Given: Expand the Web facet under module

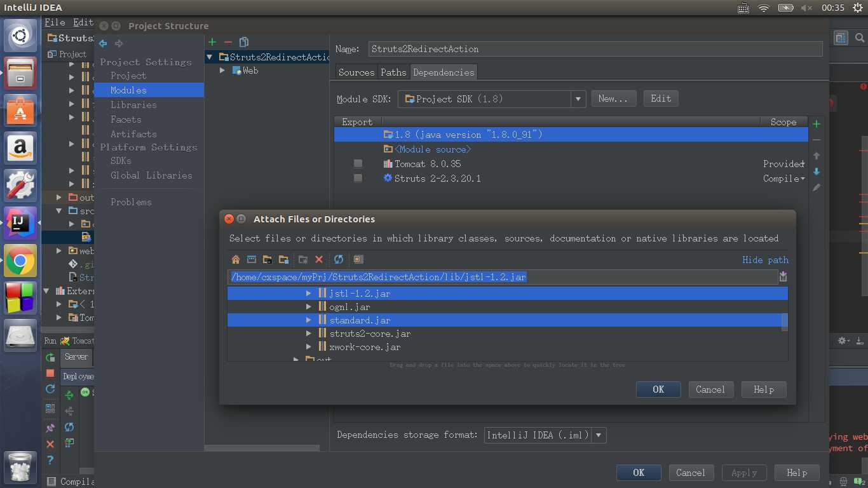Looking at the screenshot, I should 222,71.
